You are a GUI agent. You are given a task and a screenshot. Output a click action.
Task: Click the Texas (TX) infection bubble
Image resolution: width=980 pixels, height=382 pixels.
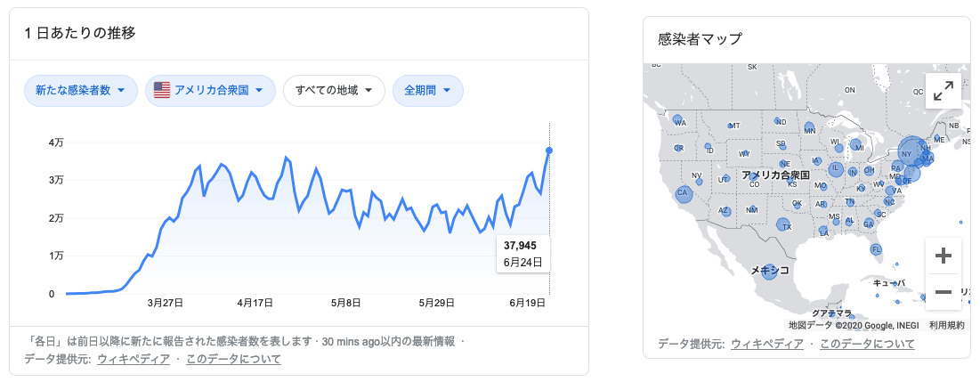click(x=783, y=225)
